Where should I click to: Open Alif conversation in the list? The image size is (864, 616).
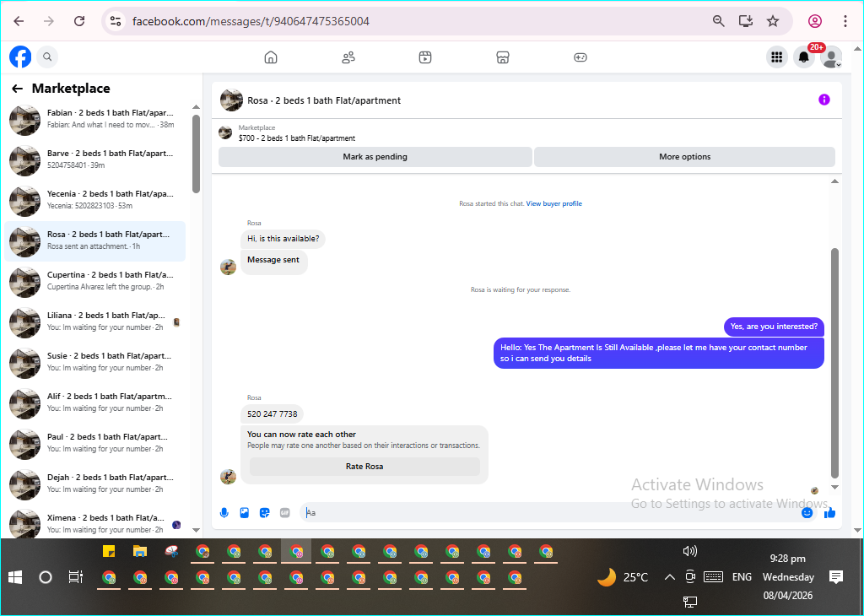(x=94, y=403)
